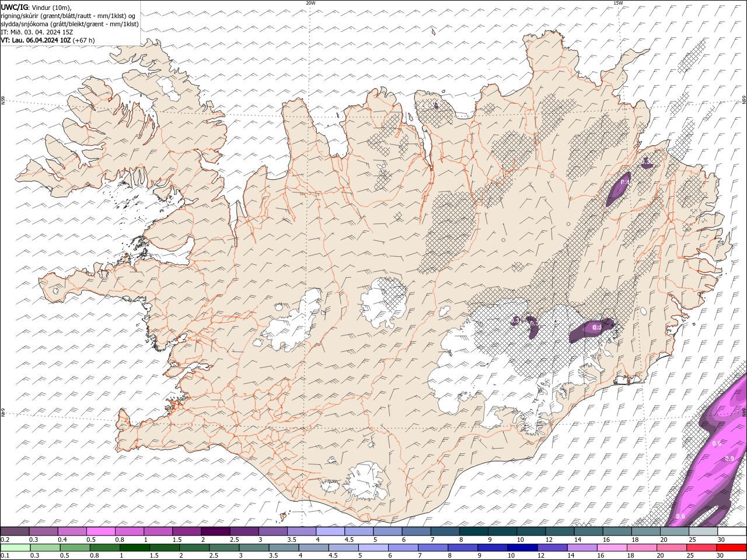Click the initial time 'IT: Mið. 03. 04. 2024 15Z'
The height and width of the screenshot is (560, 747).
[x=37, y=32]
